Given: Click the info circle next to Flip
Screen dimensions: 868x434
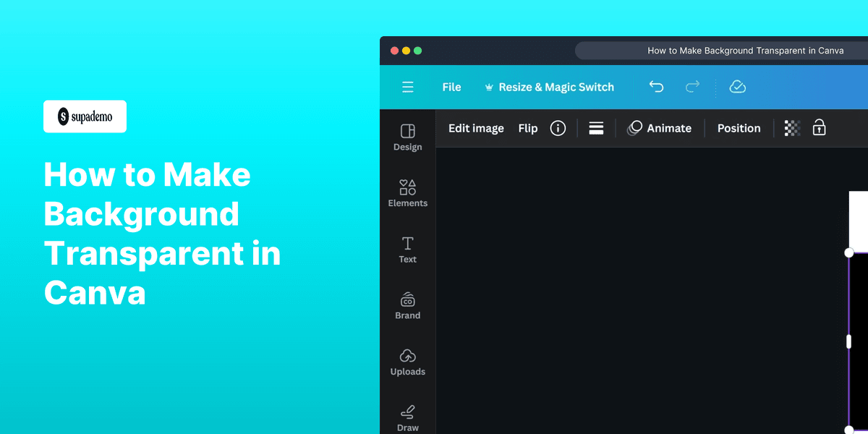Looking at the screenshot, I should click(557, 128).
